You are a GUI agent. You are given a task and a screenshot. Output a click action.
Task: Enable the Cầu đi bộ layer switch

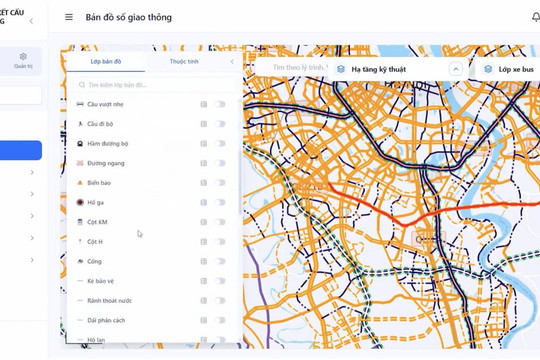[220, 124]
